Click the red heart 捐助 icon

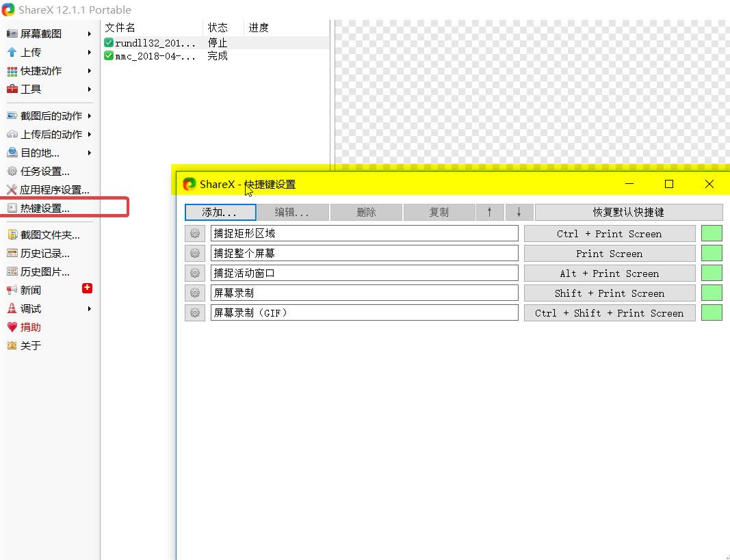[12, 328]
